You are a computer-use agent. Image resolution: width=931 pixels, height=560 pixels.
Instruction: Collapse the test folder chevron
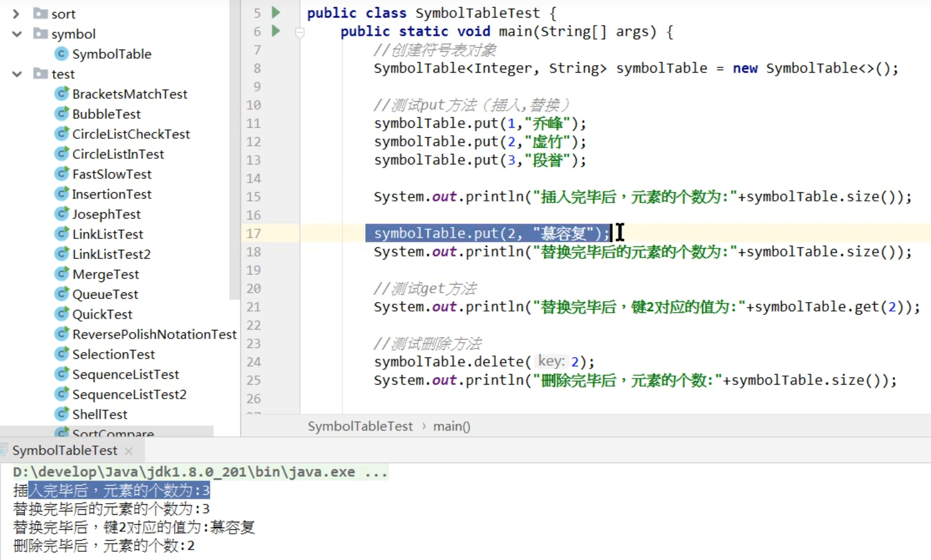[17, 74]
